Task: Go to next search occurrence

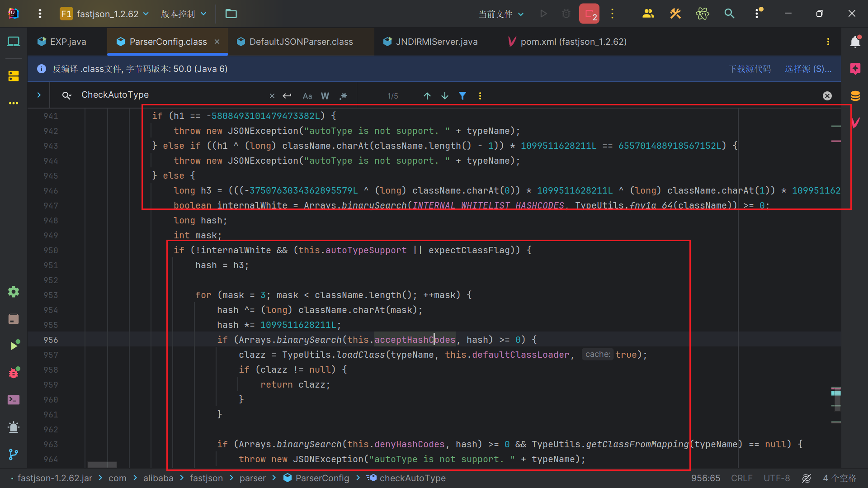Action: click(x=445, y=96)
